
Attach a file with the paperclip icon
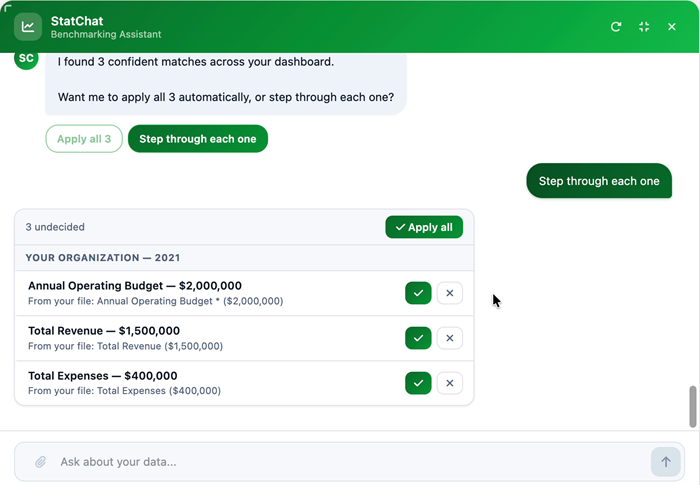[x=40, y=462]
